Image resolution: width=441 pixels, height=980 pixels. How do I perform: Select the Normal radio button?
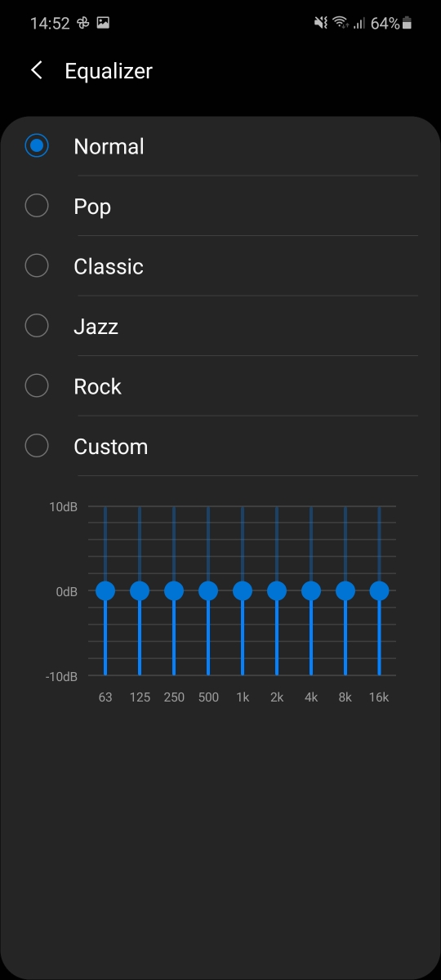37,146
